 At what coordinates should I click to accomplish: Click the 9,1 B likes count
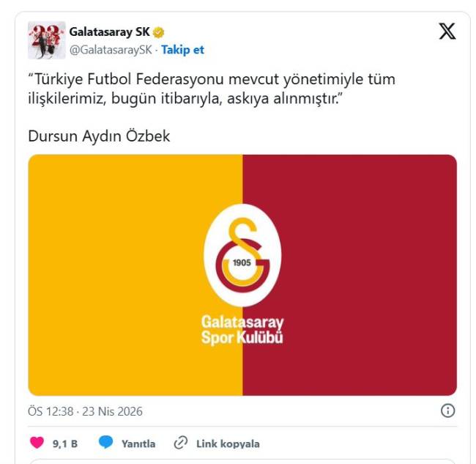[65, 444]
